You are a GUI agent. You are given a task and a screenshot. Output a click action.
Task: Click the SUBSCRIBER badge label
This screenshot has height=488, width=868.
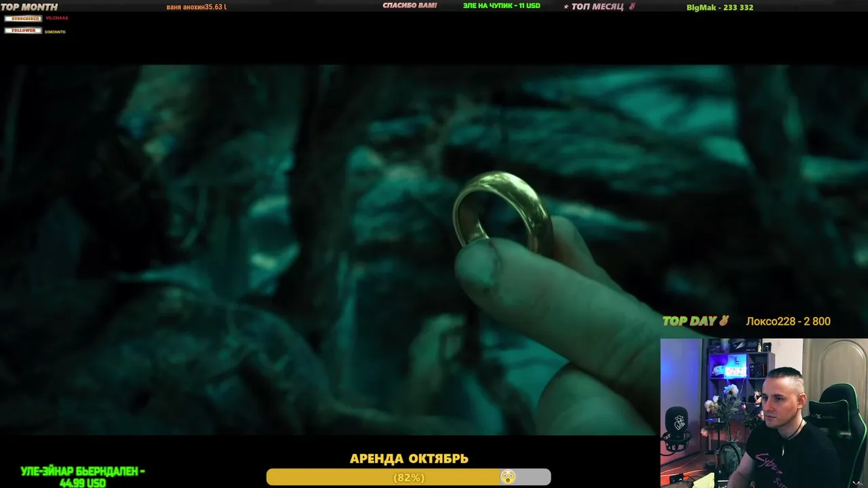click(x=23, y=18)
